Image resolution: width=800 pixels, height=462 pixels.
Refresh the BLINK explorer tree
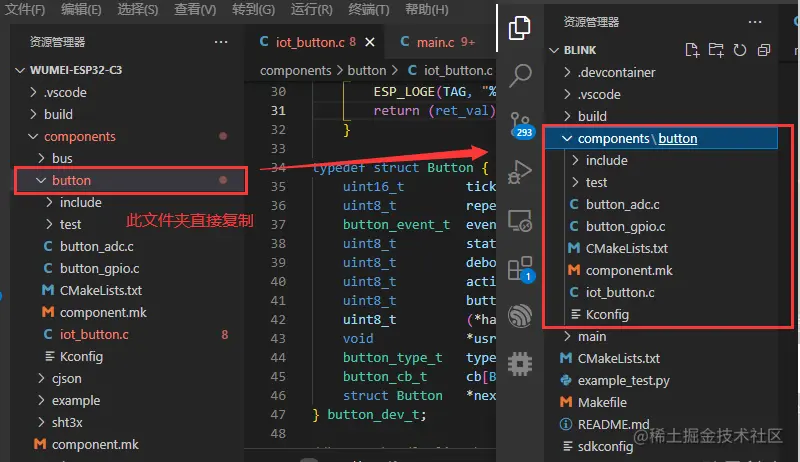pyautogui.click(x=740, y=50)
